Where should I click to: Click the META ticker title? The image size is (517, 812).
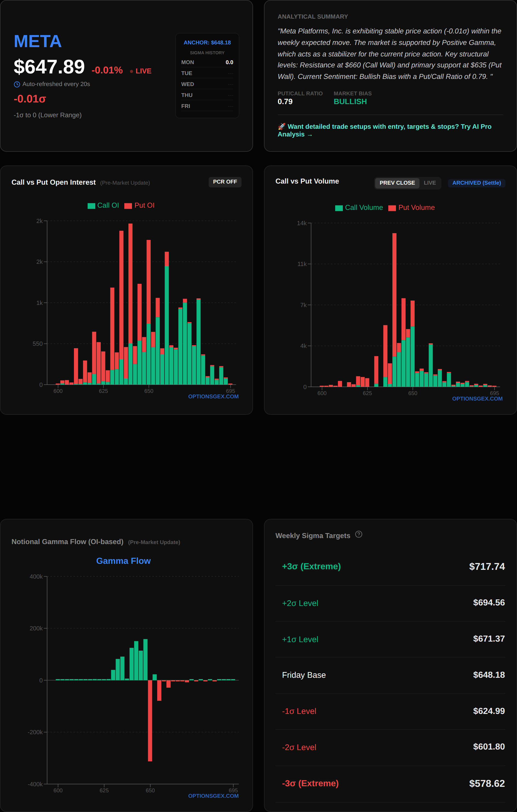click(38, 41)
